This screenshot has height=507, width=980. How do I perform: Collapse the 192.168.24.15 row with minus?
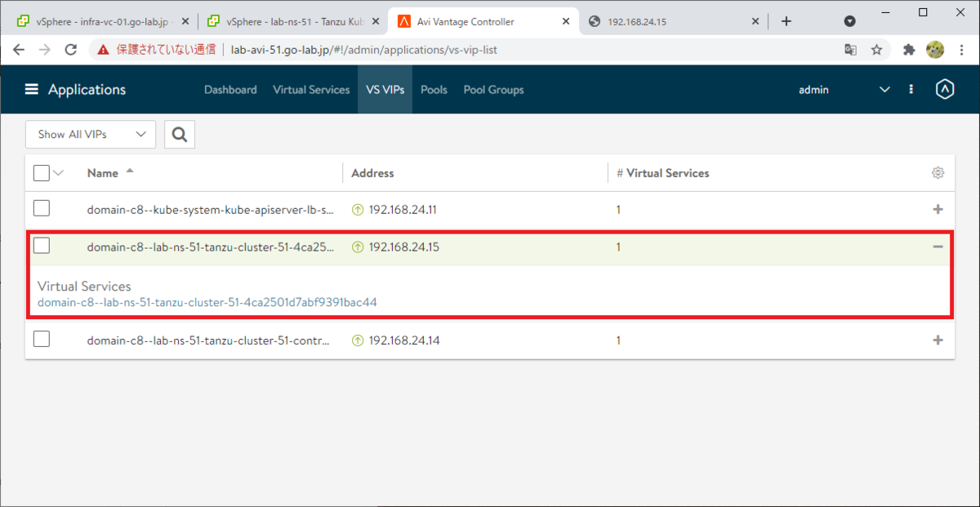[x=938, y=247]
